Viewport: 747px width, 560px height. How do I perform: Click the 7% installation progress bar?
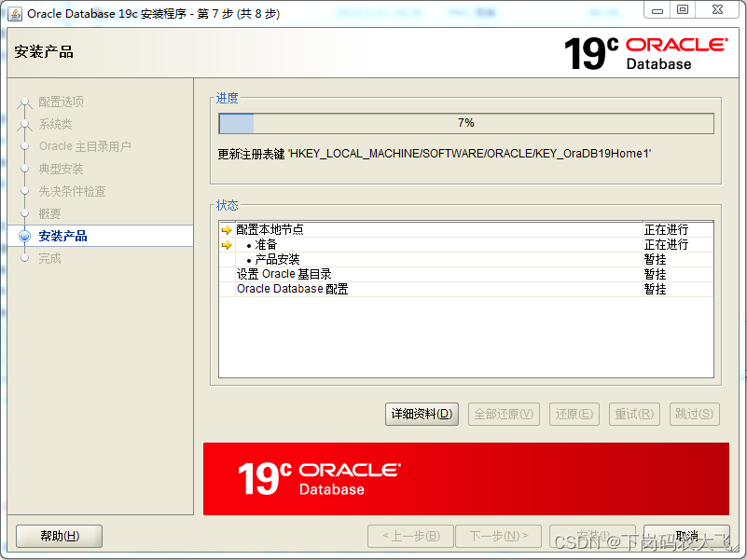click(x=466, y=123)
